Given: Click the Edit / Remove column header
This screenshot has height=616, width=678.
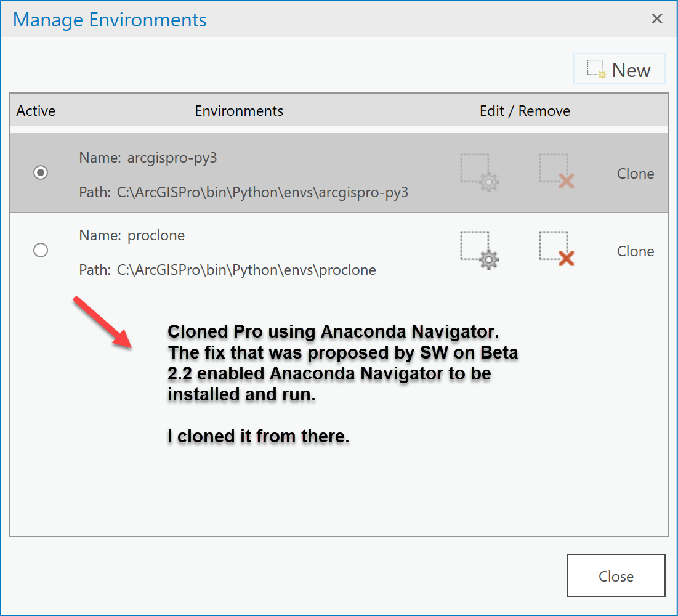Looking at the screenshot, I should [525, 111].
